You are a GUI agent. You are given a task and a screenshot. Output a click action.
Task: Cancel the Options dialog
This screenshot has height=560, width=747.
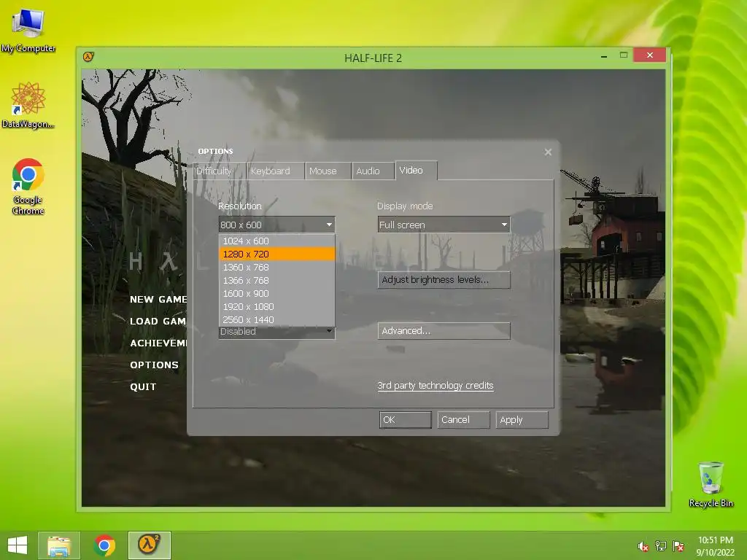point(463,420)
